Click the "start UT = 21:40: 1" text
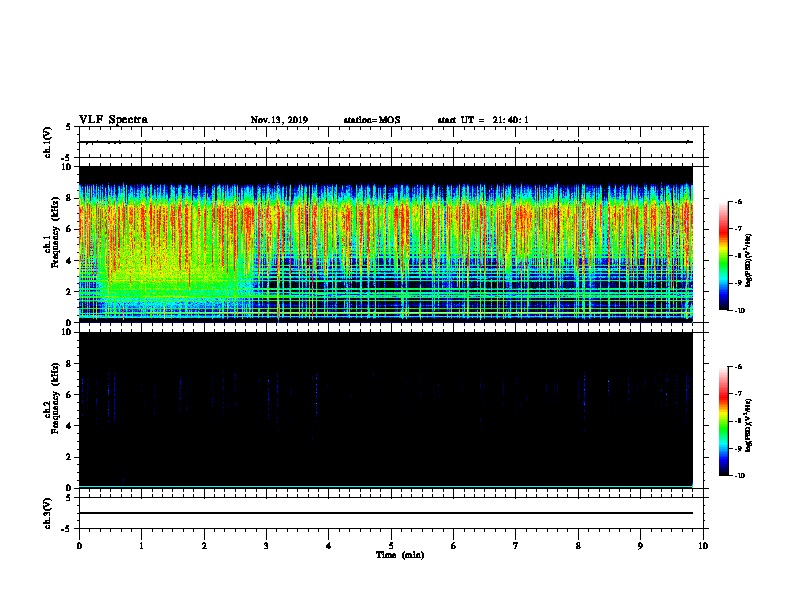The image size is (792, 612). (x=483, y=120)
